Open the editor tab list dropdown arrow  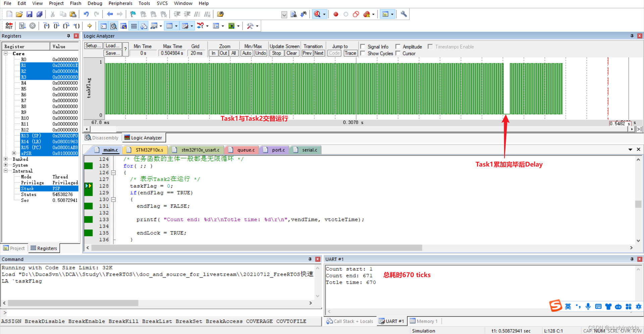(630, 150)
